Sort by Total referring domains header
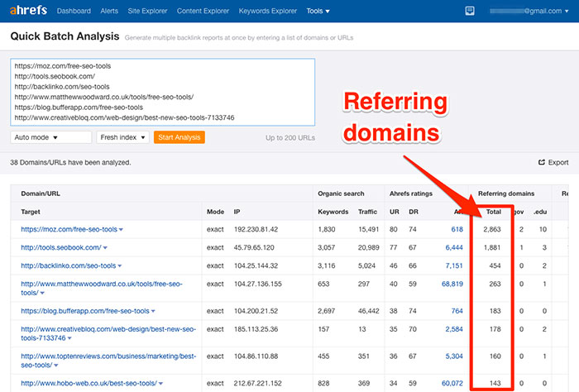579x392 pixels. point(493,212)
